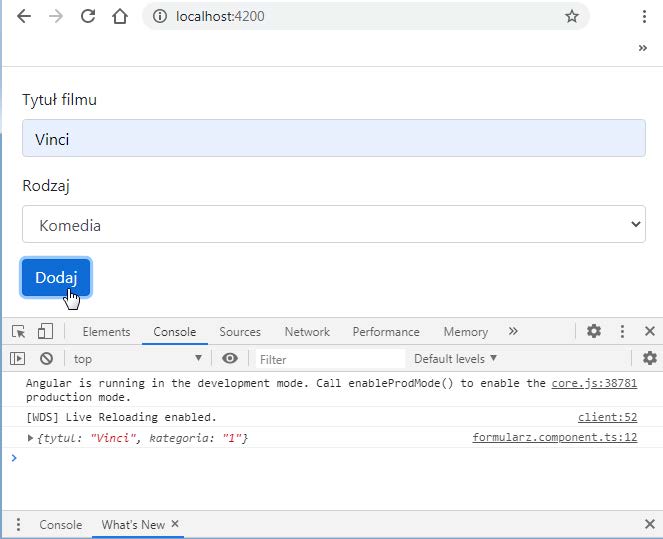Click the Tytuł filmu text field
Image resolution: width=663 pixels, height=539 pixels.
pos(333,139)
